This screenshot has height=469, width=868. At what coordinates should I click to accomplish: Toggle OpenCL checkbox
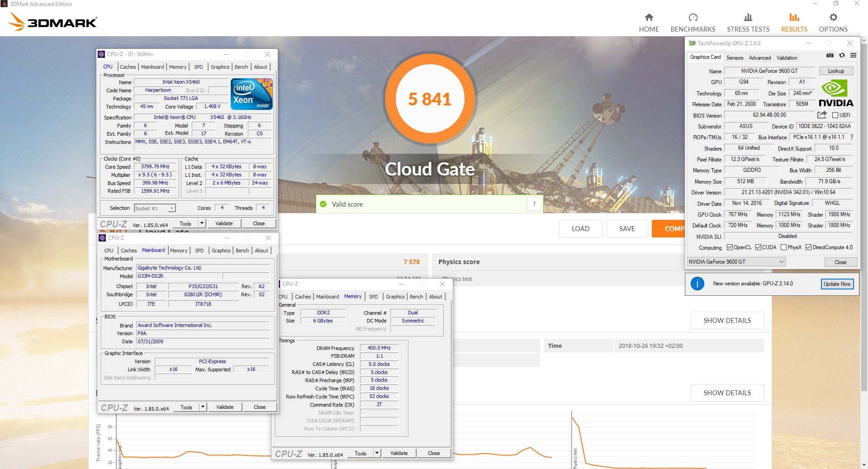pos(730,247)
